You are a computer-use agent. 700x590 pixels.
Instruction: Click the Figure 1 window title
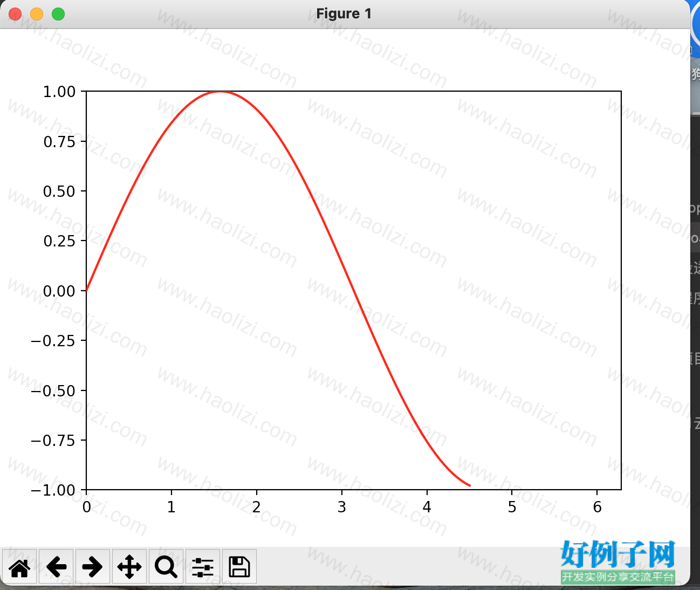coord(344,13)
